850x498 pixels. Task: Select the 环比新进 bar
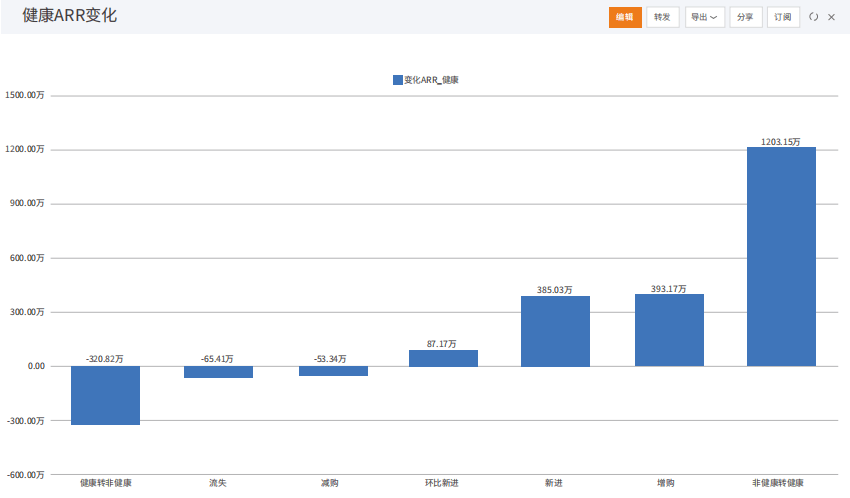pyautogui.click(x=443, y=358)
